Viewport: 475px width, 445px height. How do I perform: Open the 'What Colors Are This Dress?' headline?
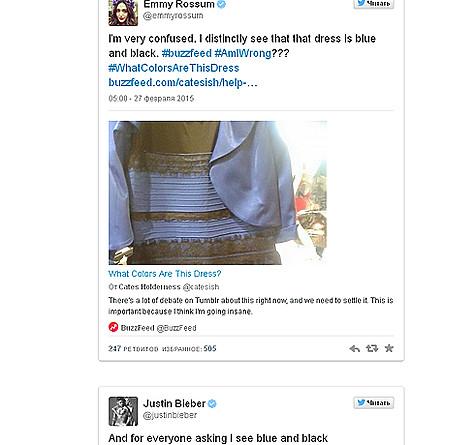pos(165,274)
